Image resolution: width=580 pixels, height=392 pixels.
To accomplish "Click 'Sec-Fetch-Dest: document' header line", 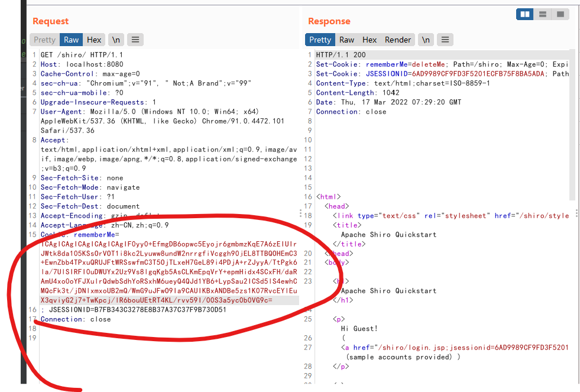I will (x=90, y=206).
